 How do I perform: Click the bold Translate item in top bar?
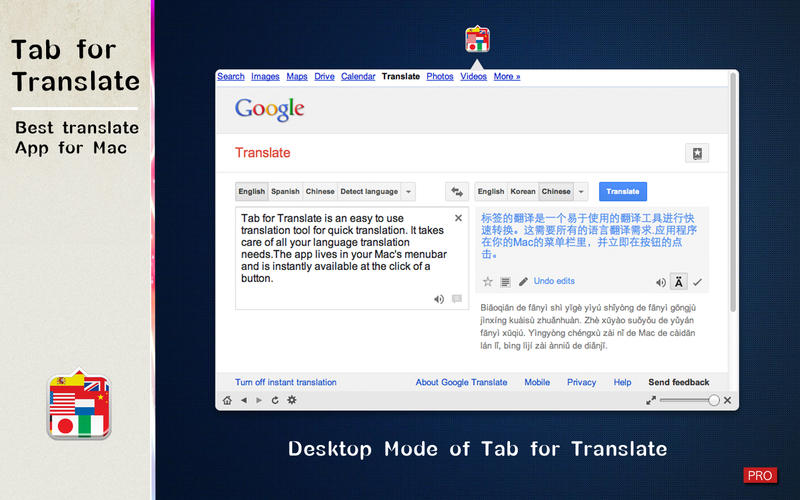[x=401, y=77]
